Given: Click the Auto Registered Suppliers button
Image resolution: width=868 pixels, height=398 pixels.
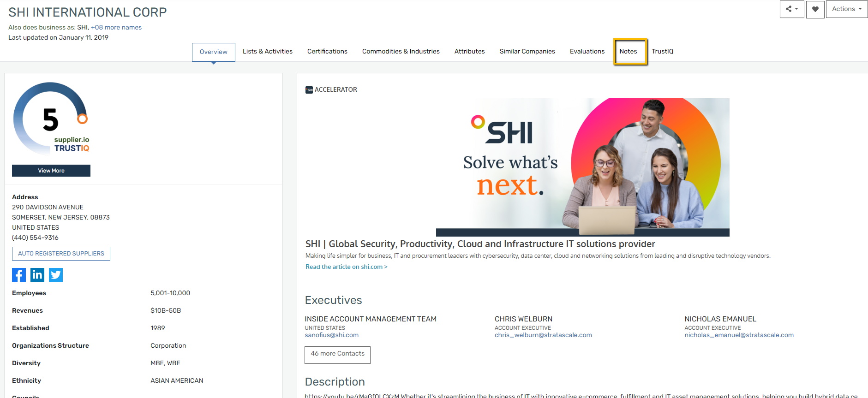Looking at the screenshot, I should coord(61,254).
